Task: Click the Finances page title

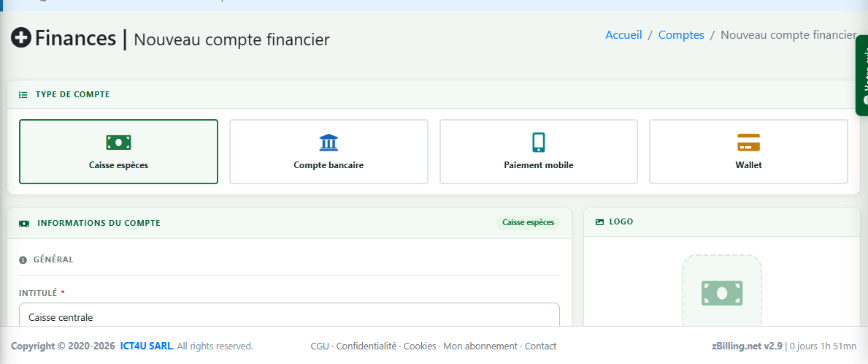Action: (x=75, y=38)
